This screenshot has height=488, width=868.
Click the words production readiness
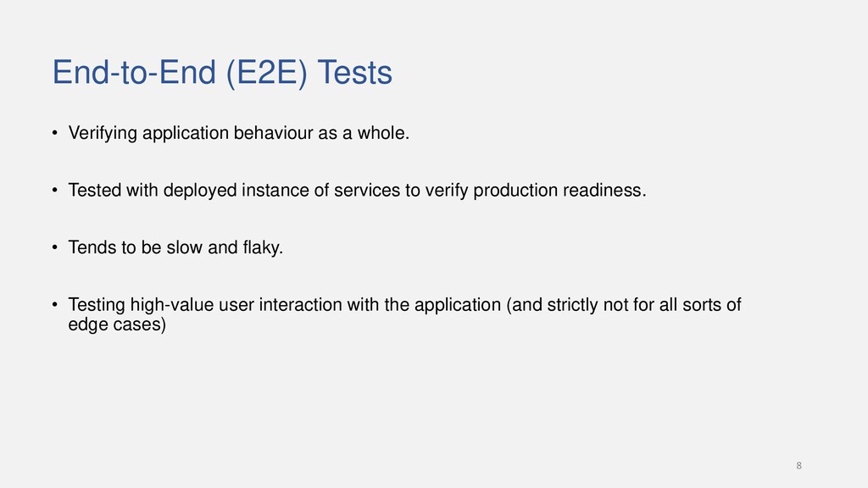(559, 191)
